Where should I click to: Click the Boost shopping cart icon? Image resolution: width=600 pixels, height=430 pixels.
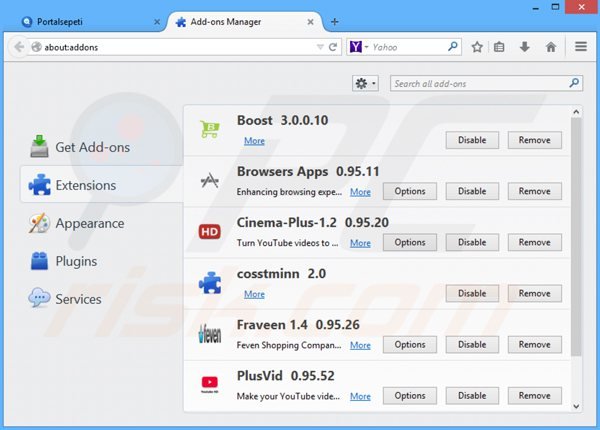(x=210, y=129)
